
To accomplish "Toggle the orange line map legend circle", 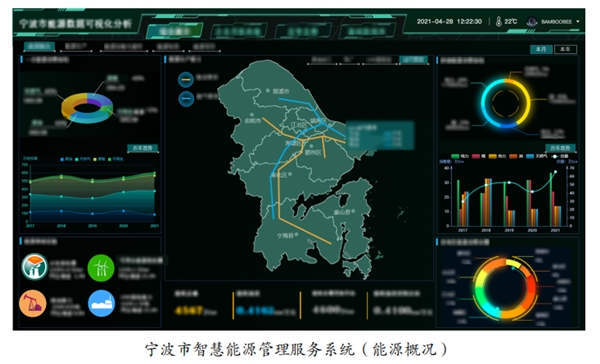I will pyautogui.click(x=186, y=80).
